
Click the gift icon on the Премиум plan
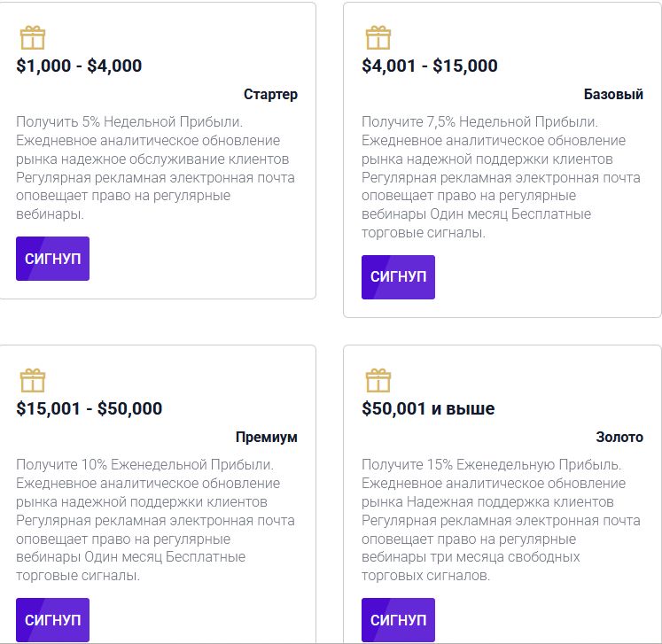[x=32, y=381]
